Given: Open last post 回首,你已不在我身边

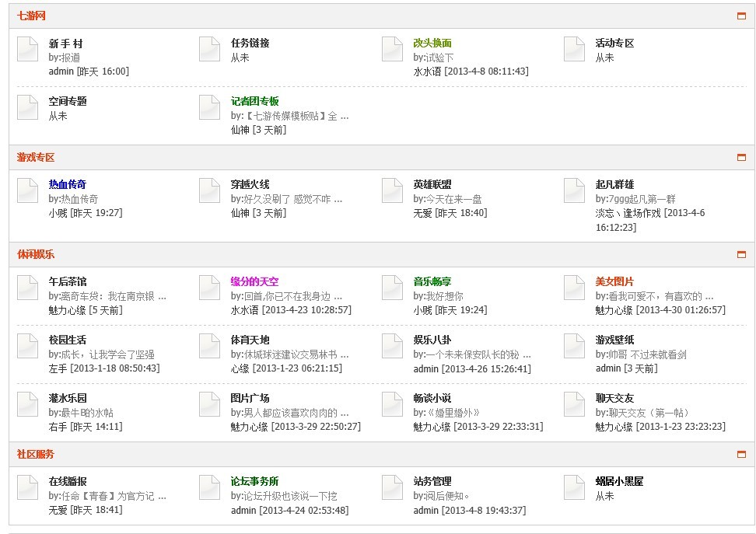Looking at the screenshot, I should click(292, 296).
